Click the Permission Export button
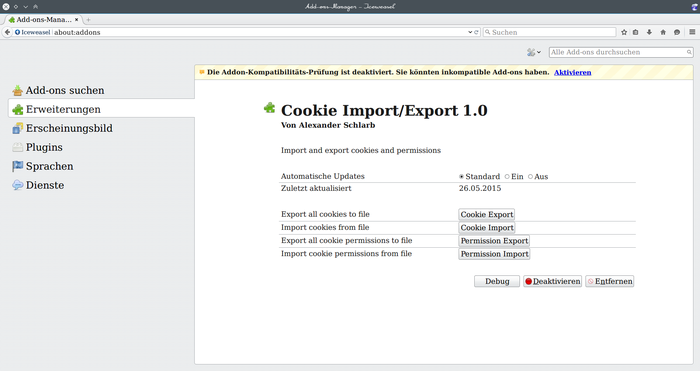The width and height of the screenshot is (700, 371). point(494,241)
